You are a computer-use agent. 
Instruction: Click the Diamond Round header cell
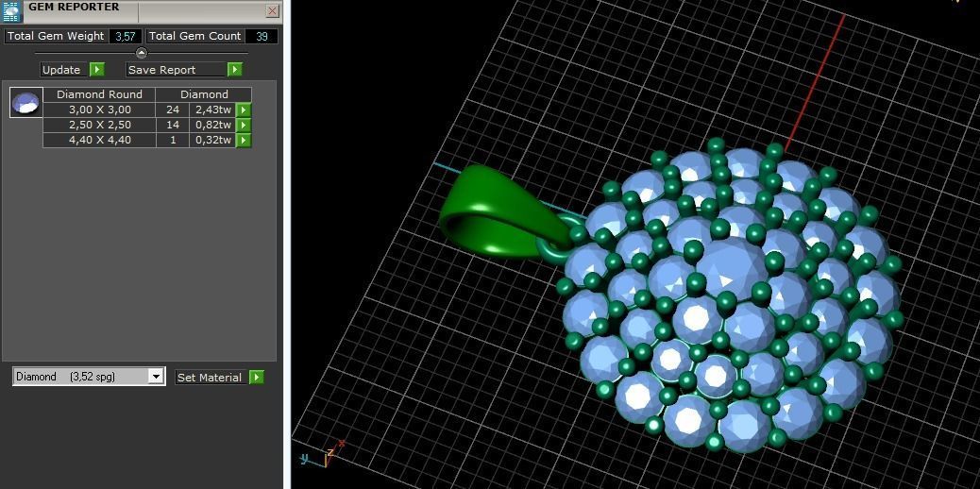coord(99,94)
